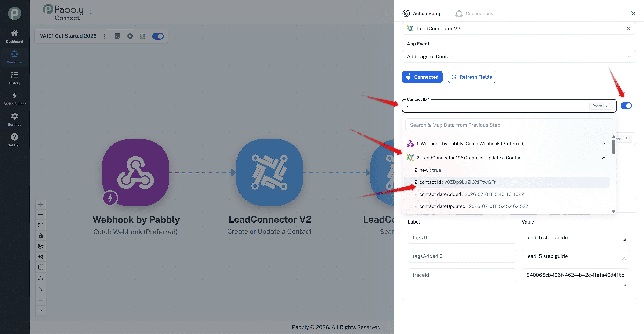Click the Refresh Fields button
Viewport: 644px width, 334px height.
(x=472, y=77)
